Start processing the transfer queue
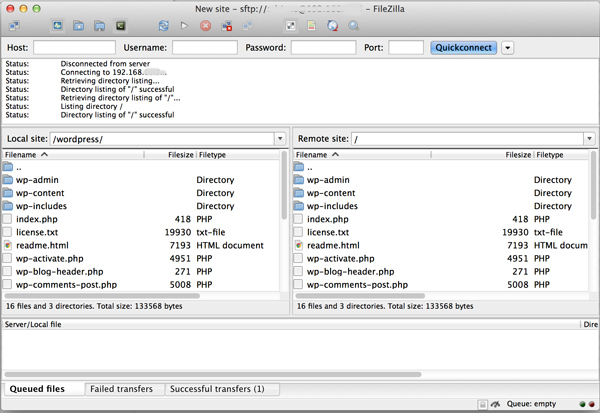Screen dimensions: 600x413 coord(184,26)
